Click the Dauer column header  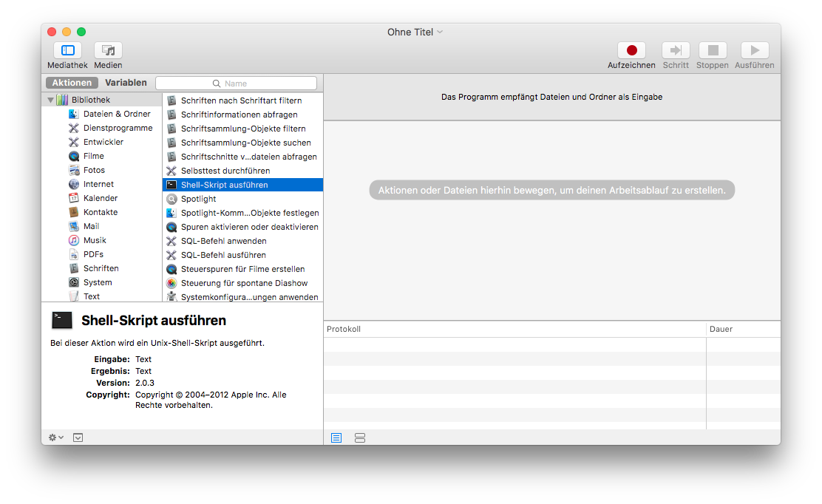click(744, 329)
